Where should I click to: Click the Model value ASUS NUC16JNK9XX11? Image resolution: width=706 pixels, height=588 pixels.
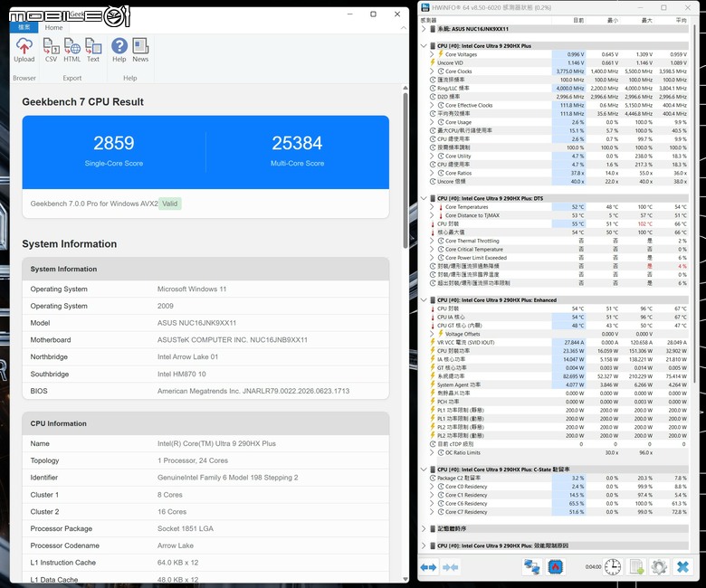click(x=196, y=323)
